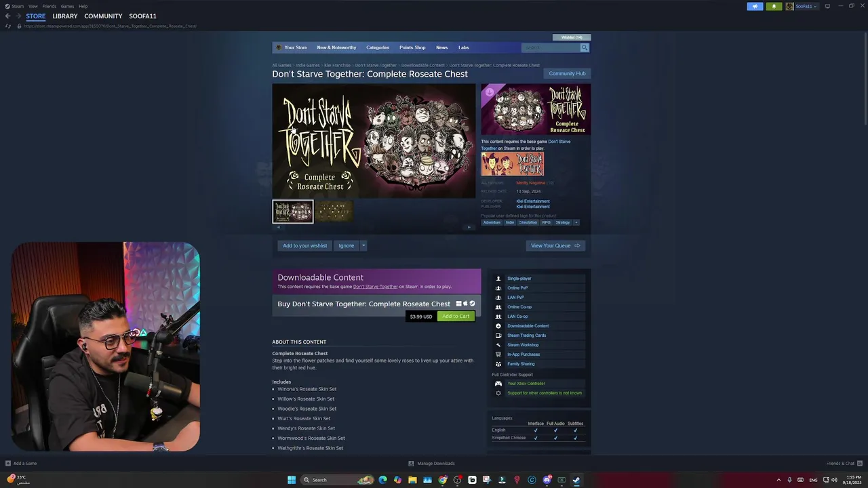Click the Steam taskbar icon

(576, 480)
